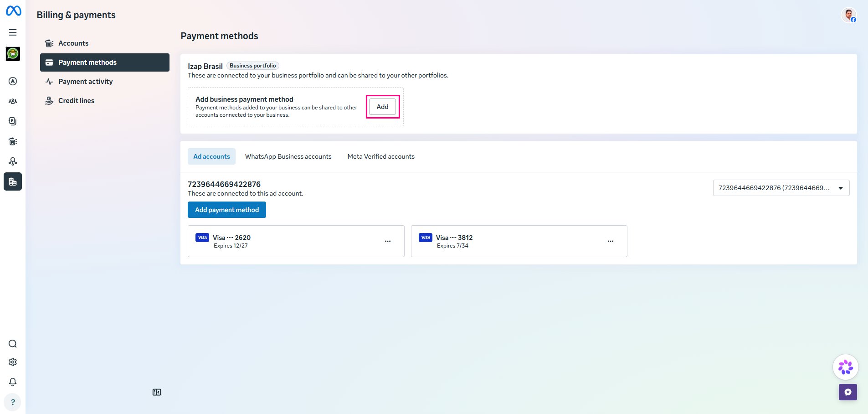
Task: Click the 'Expires 12/27' text
Action: tap(231, 246)
